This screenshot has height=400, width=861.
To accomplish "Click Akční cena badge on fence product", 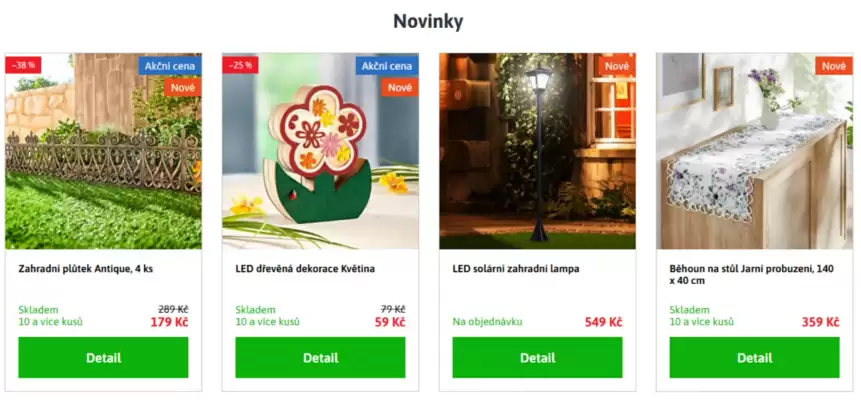I will pos(170,66).
